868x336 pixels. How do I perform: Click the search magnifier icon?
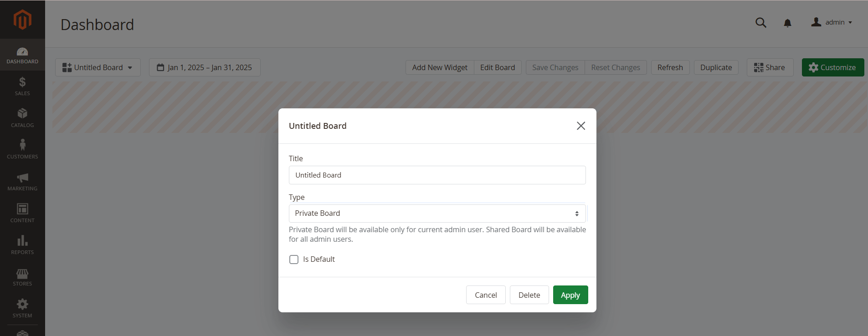[x=760, y=22]
